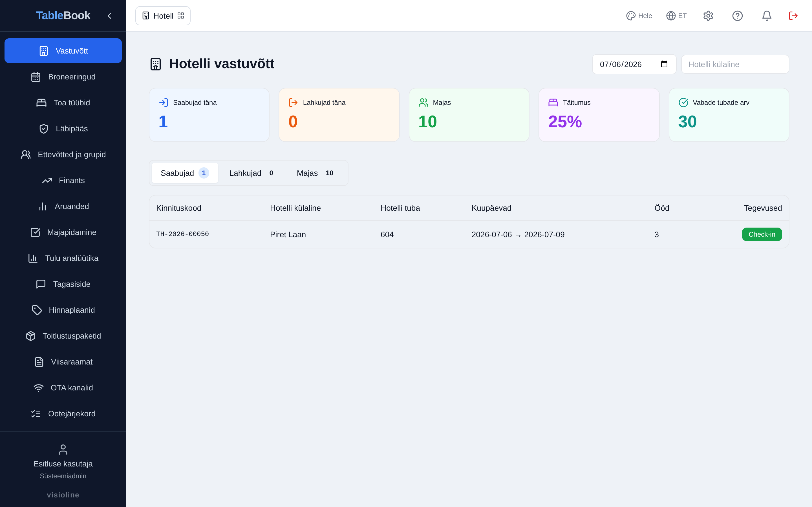Toggle the Hele theme switch
Image resolution: width=812 pixels, height=507 pixels.
tap(639, 16)
